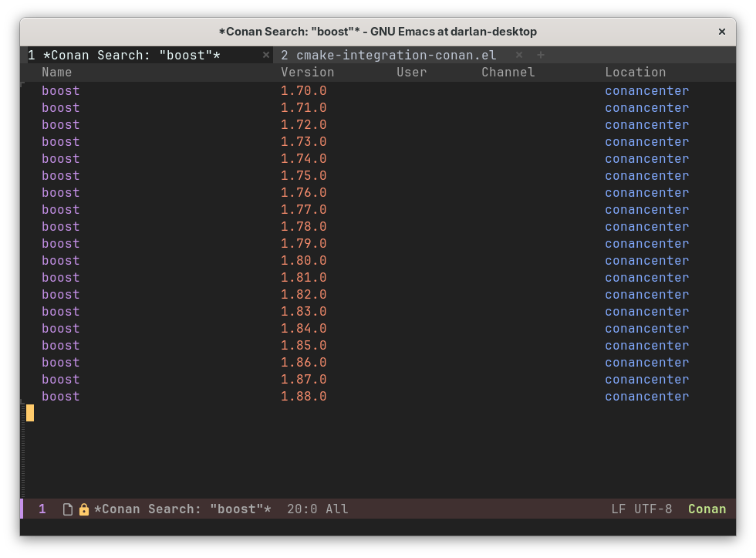This screenshot has height=558, width=756.
Task: Select version 1.82.0 cell
Action: [x=304, y=294]
